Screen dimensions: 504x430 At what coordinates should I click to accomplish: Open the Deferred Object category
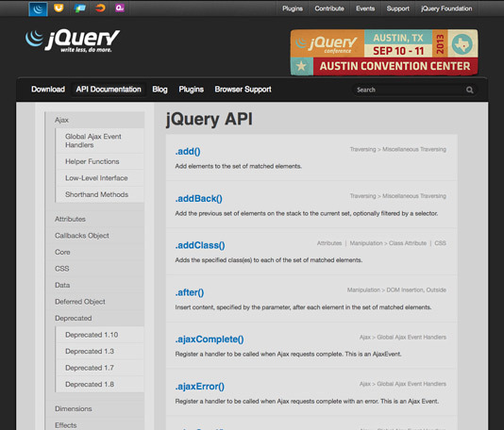click(79, 302)
